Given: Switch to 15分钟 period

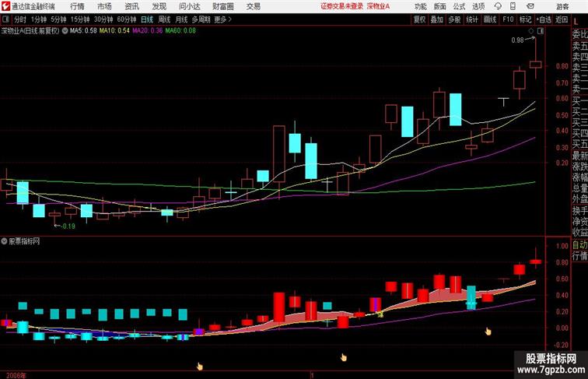Looking at the screenshot, I should tap(80, 19).
